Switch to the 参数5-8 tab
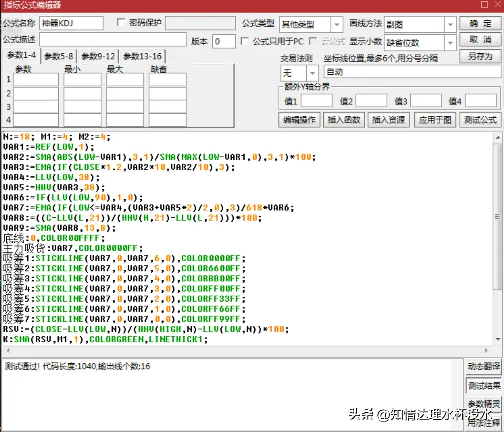The image size is (504, 432). tap(59, 56)
